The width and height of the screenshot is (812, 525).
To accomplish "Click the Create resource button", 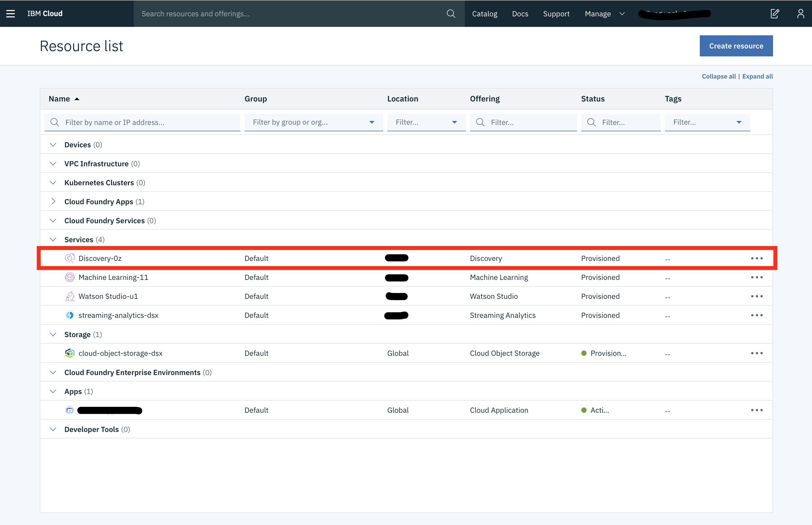I will (x=736, y=46).
